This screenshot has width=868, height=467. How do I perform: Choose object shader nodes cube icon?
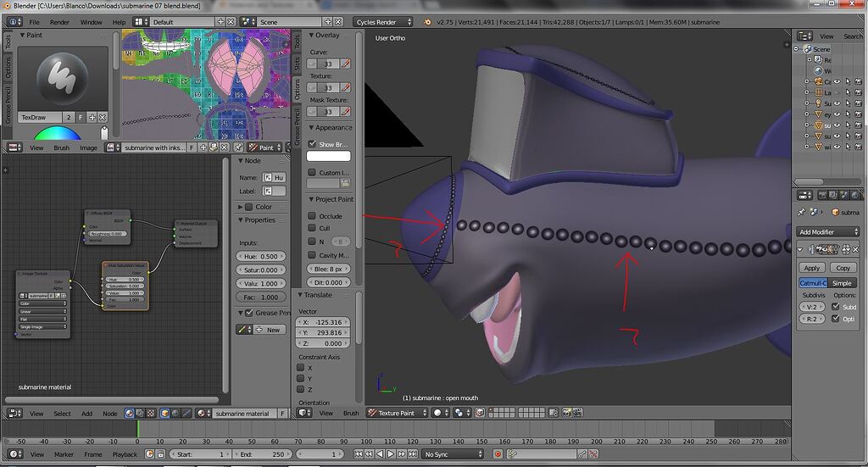165,414
